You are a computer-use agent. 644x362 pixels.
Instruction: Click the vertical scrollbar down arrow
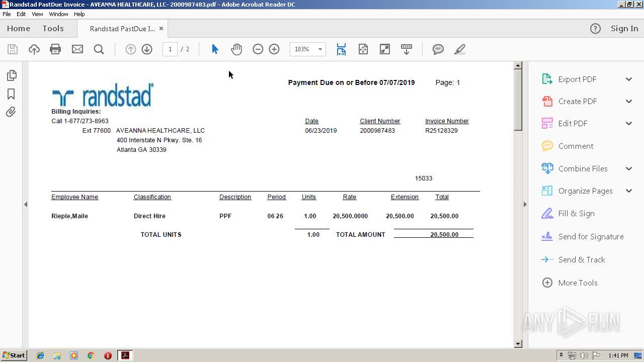click(518, 344)
